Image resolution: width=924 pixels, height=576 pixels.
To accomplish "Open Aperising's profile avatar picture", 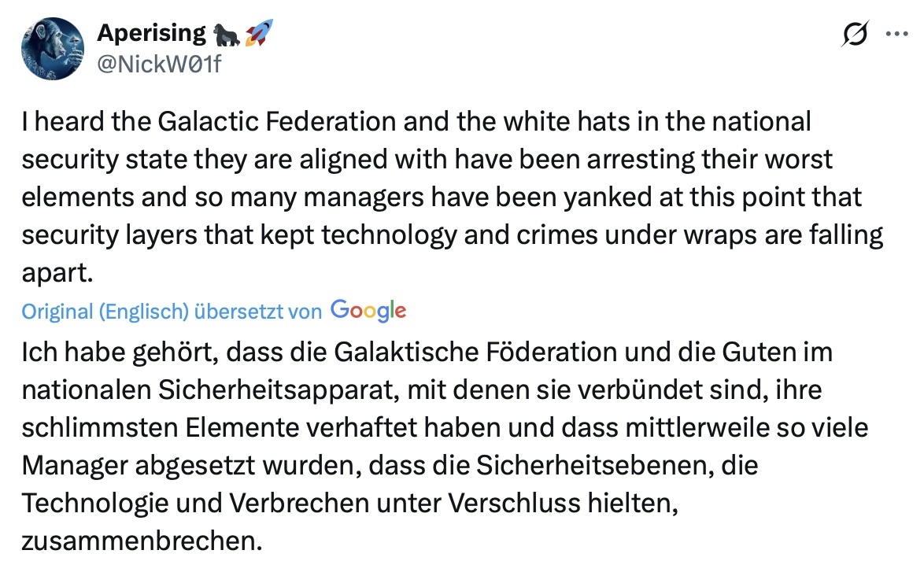I will (53, 49).
